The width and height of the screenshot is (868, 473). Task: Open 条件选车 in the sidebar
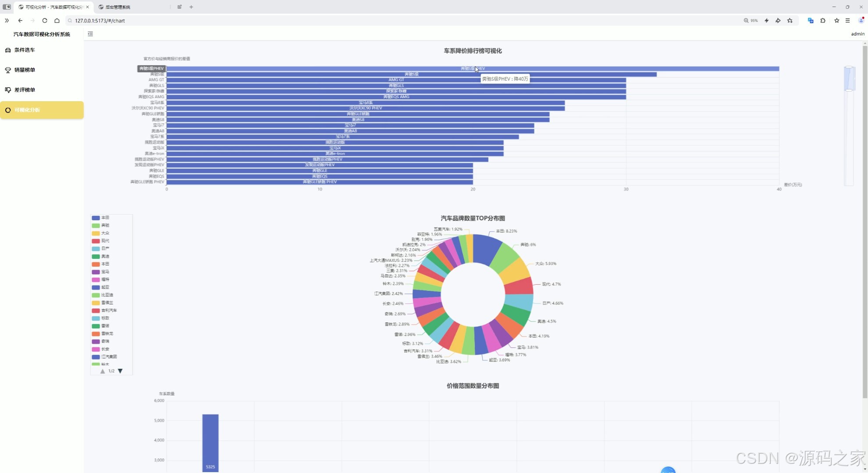tap(25, 50)
